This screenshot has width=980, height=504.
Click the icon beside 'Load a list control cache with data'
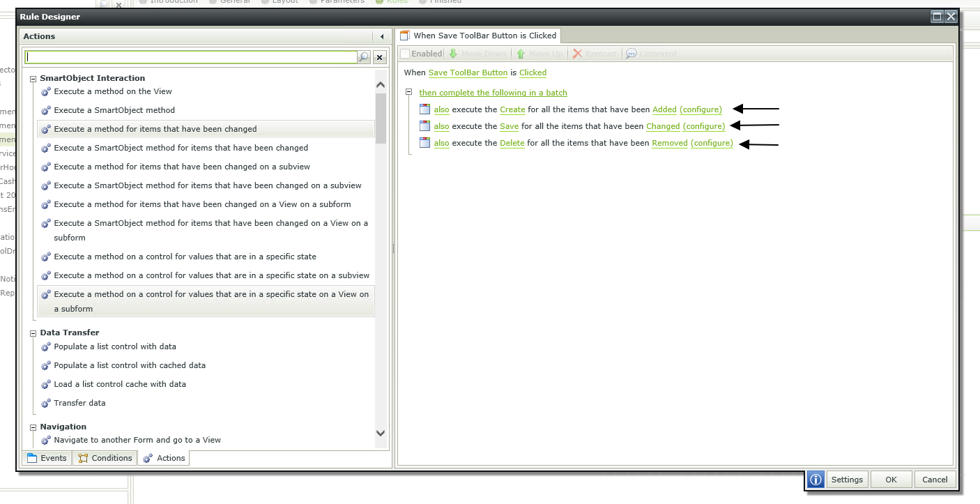(46, 384)
